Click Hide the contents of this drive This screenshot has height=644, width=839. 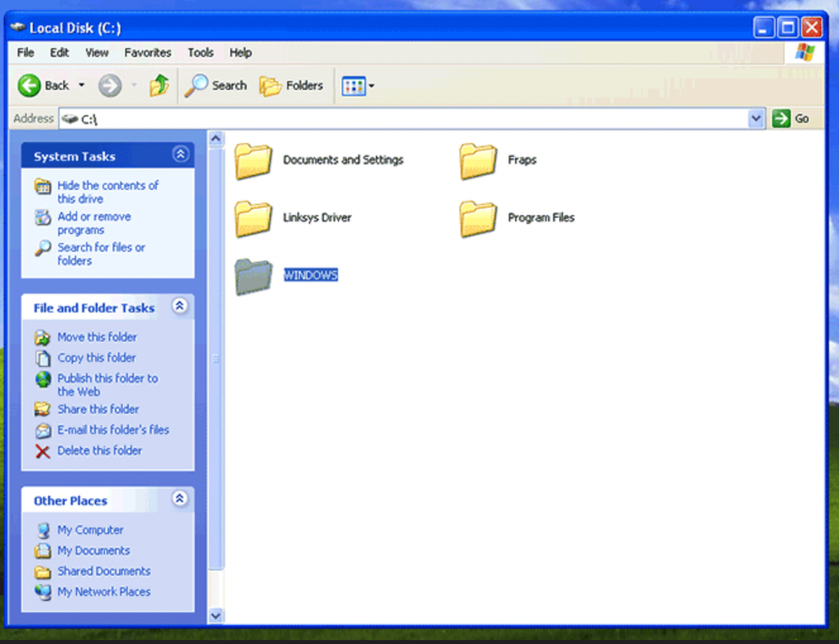tap(107, 192)
